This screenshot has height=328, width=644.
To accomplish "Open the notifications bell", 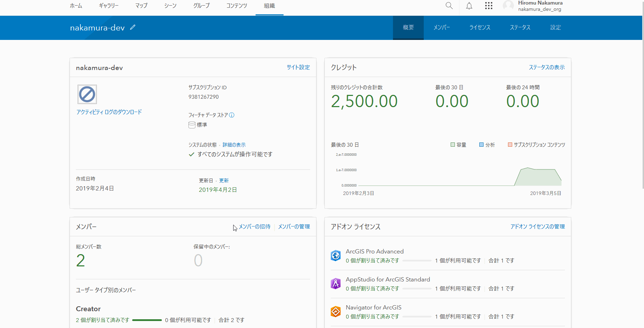I will [469, 6].
